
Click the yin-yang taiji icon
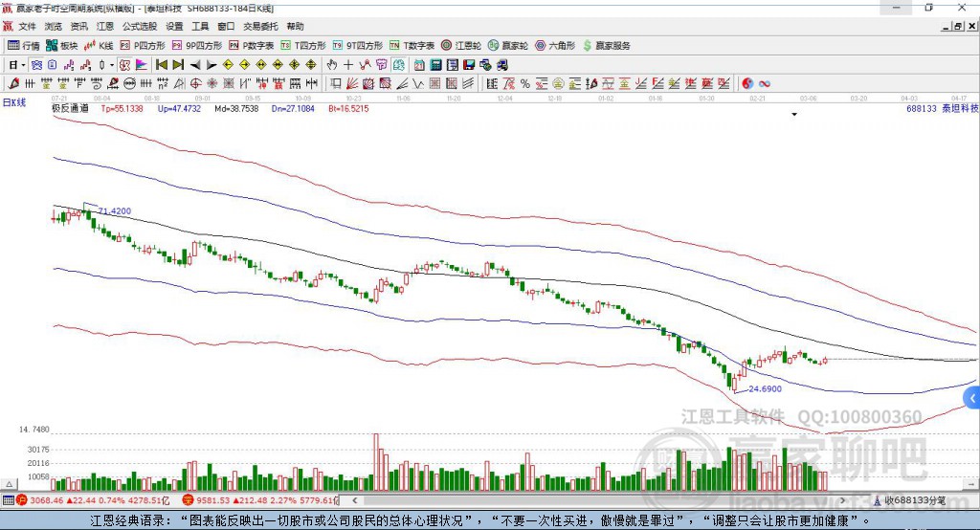coord(747,84)
